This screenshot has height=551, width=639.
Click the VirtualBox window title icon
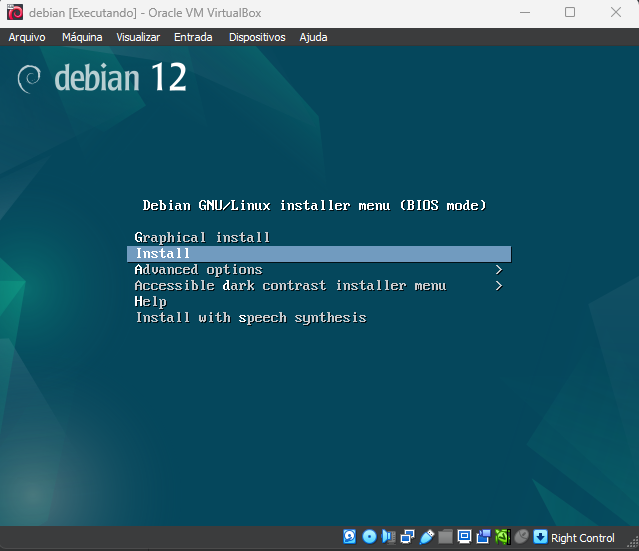[x=15, y=13]
